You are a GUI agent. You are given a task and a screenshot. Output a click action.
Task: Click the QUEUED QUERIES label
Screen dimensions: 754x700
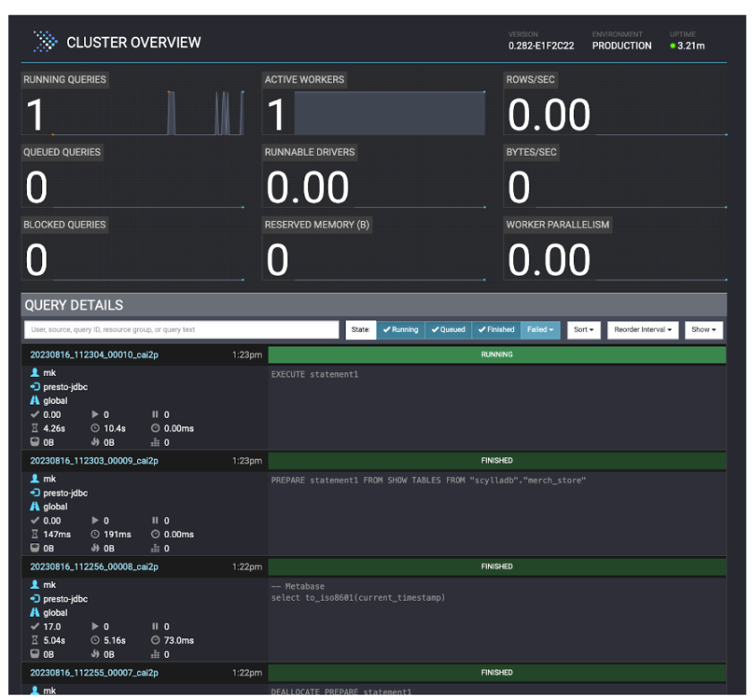(62, 152)
